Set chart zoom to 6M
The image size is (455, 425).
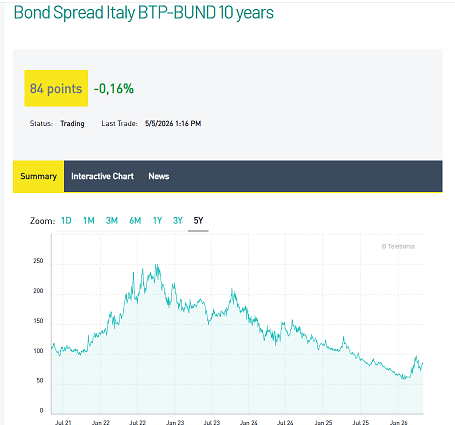(x=135, y=221)
